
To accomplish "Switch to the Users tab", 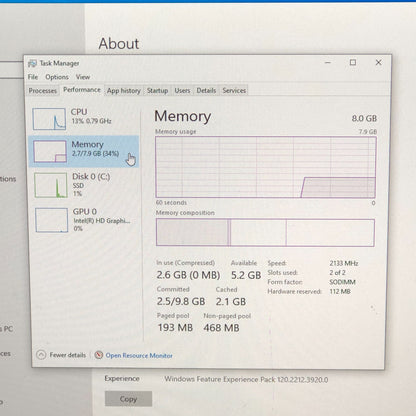I will pos(182,91).
